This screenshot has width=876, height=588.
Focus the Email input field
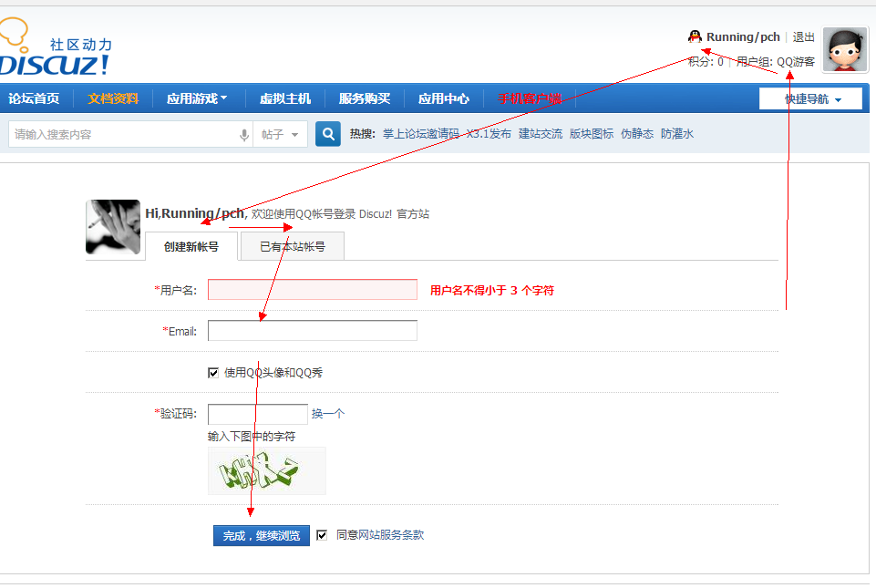pos(313,330)
